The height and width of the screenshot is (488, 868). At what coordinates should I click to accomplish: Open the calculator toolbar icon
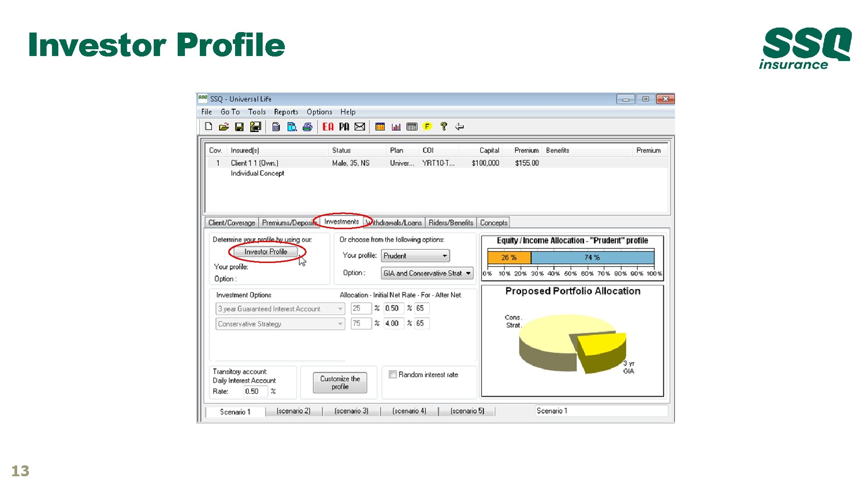point(412,127)
